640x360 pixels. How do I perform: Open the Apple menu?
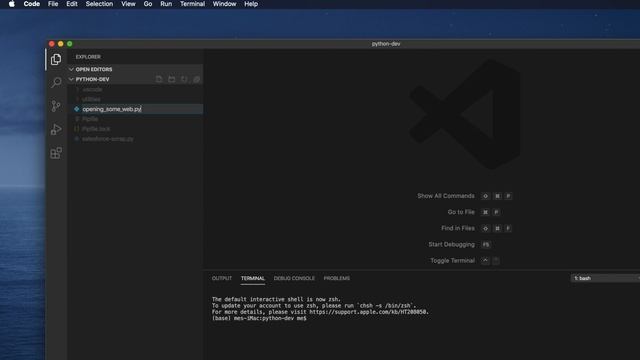[x=12, y=4]
